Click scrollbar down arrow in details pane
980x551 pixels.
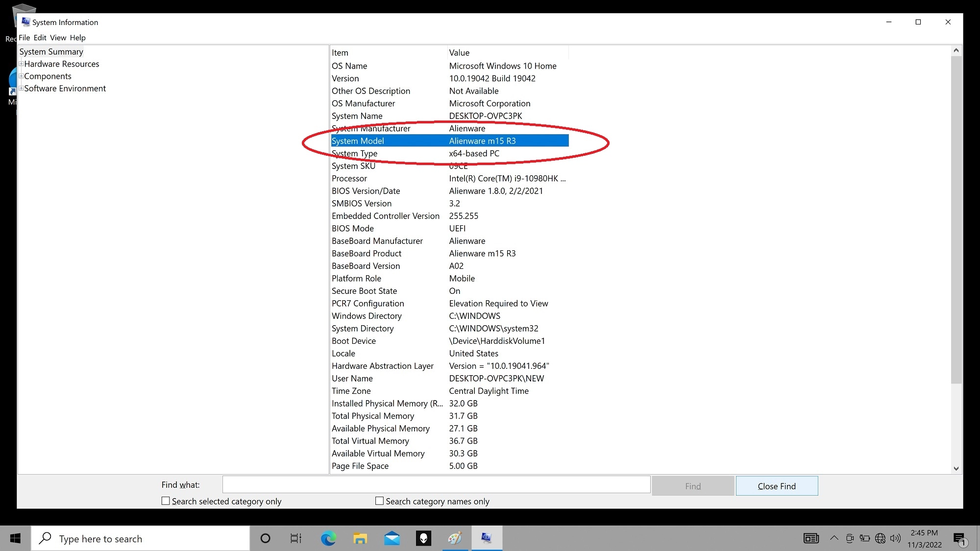[956, 468]
